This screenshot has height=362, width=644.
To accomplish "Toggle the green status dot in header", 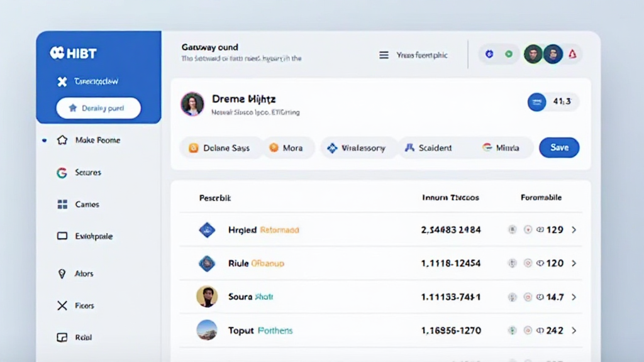I will [508, 54].
